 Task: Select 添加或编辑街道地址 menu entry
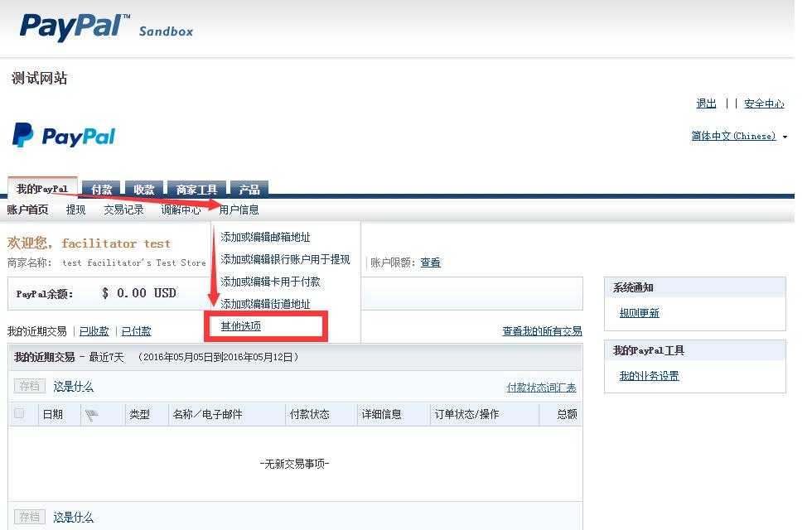click(x=265, y=304)
